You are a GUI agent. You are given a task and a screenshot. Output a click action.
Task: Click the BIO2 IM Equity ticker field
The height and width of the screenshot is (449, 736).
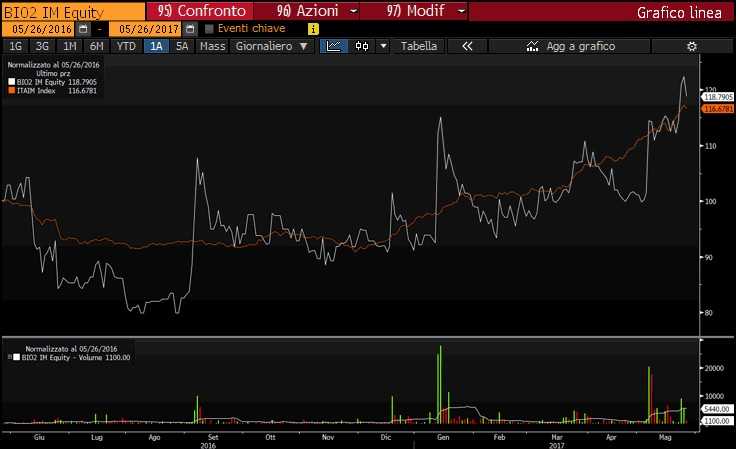pyautogui.click(x=72, y=12)
